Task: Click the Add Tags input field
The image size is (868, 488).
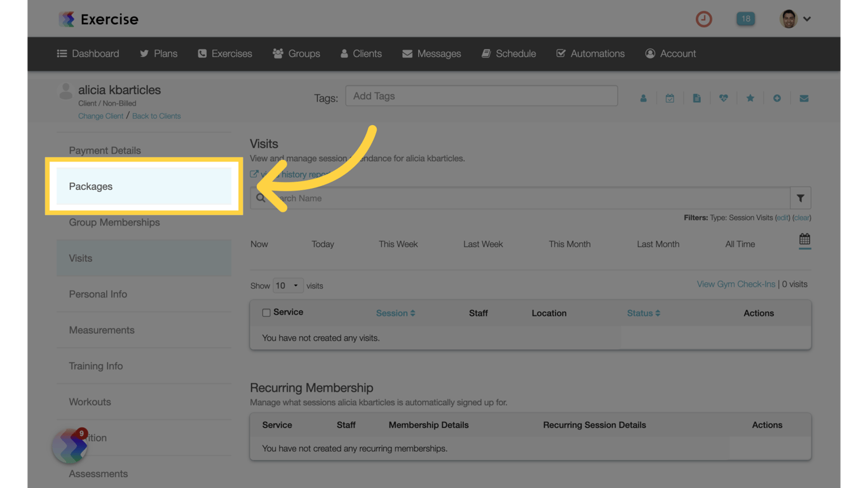Action: pyautogui.click(x=482, y=96)
